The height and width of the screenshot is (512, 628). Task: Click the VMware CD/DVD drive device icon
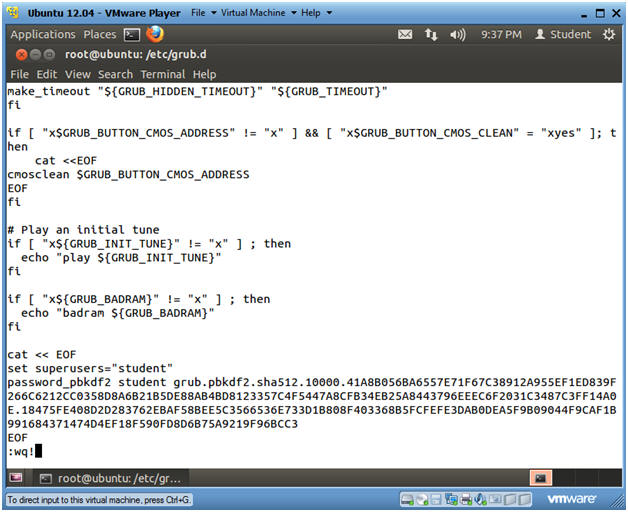tap(422, 500)
